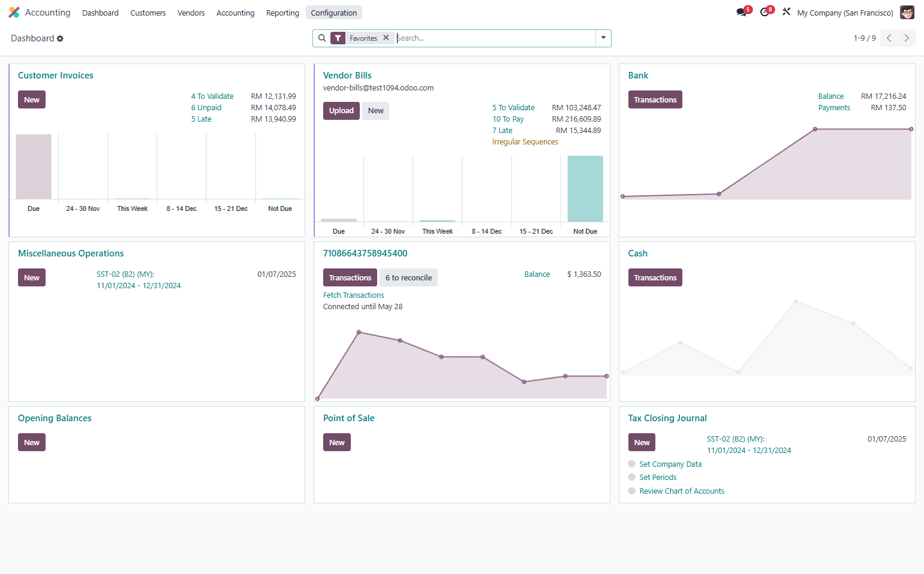
Task: Click the Dashboard settings gear icon
Action: coord(60,38)
